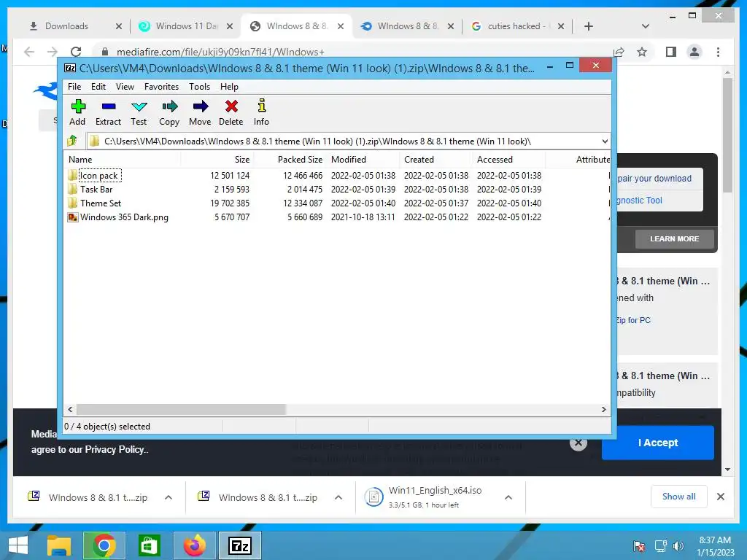Open the Tools menu
Screen dimensions: 747x560
point(199,87)
